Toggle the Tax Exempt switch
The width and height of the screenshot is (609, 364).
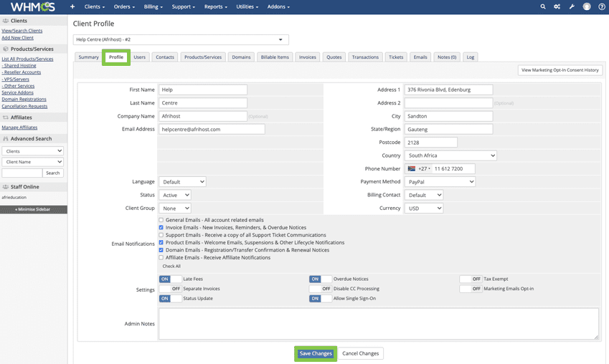471,279
